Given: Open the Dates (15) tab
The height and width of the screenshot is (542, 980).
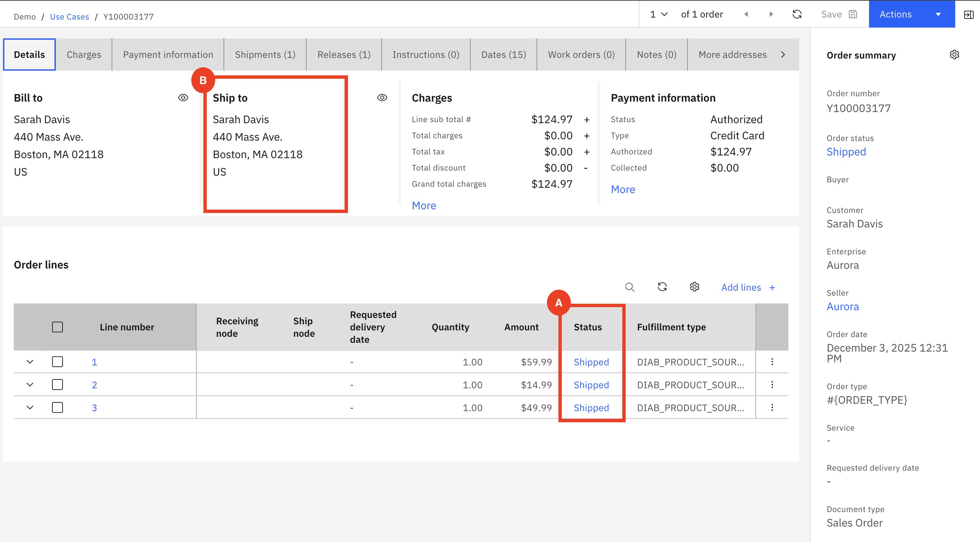Looking at the screenshot, I should [x=504, y=54].
